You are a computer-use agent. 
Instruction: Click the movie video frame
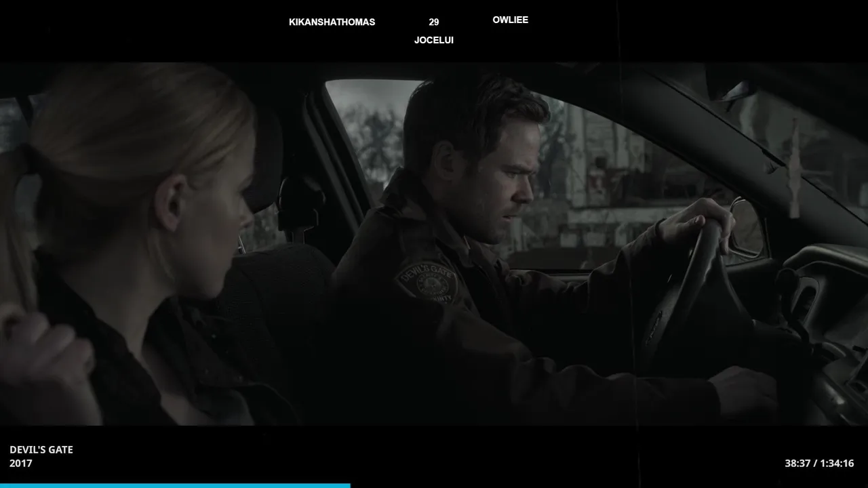click(x=434, y=244)
